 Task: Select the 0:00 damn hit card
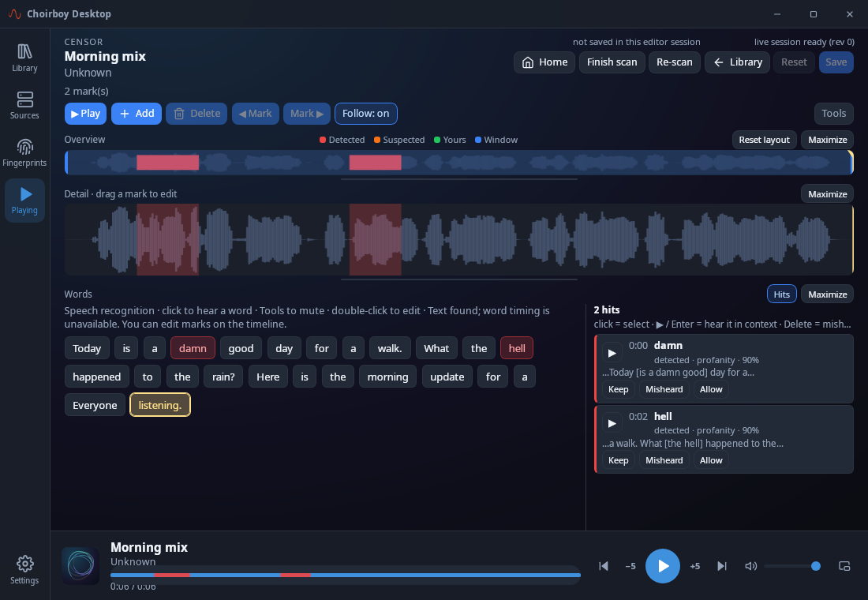click(724, 369)
